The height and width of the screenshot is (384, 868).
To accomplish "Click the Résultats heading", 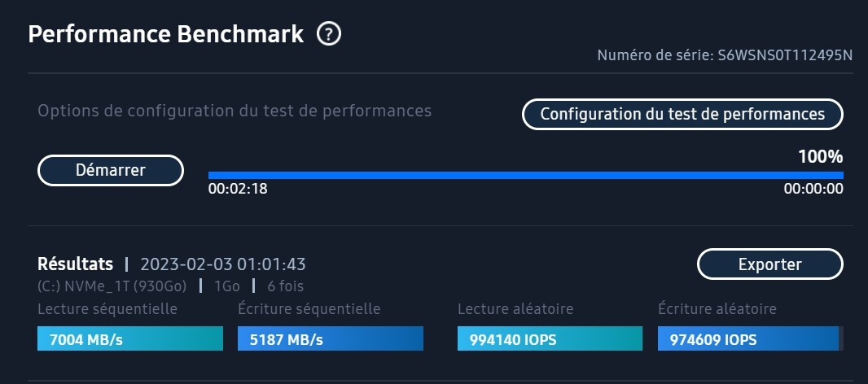I will pos(76,264).
